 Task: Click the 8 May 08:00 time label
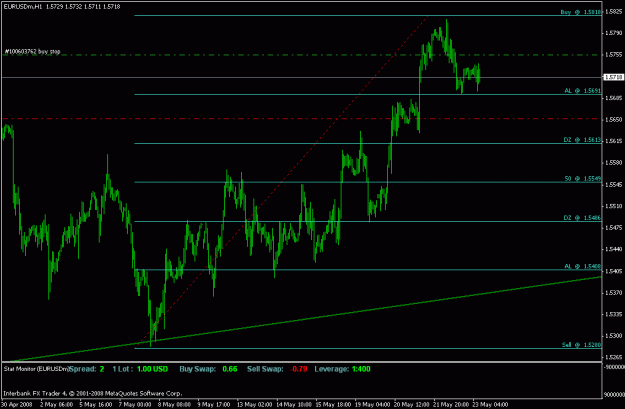point(174,404)
